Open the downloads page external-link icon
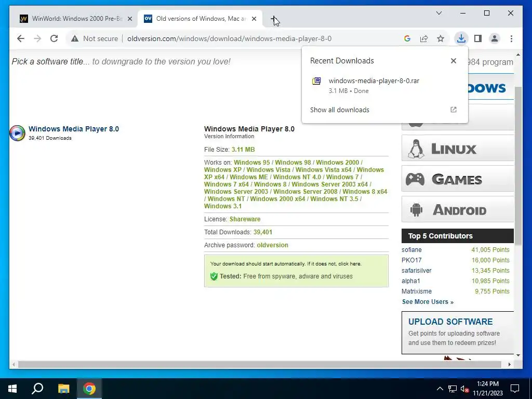The image size is (532, 399). pyautogui.click(x=453, y=110)
